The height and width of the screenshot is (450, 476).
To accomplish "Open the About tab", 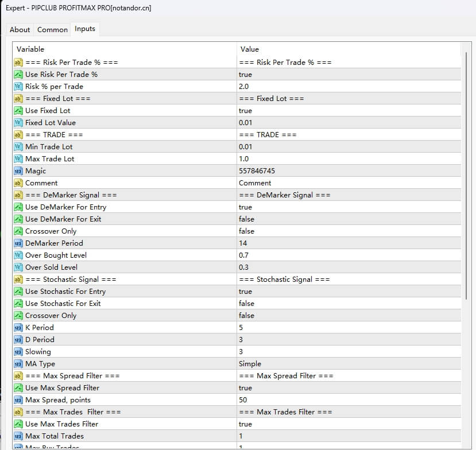I will 20,30.
